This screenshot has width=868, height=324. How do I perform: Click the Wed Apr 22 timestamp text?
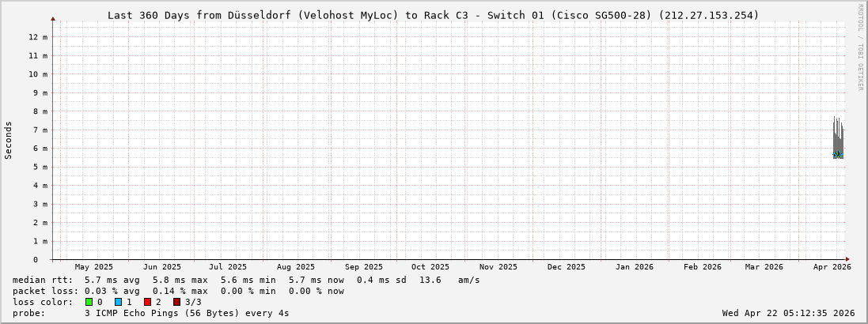point(788,313)
